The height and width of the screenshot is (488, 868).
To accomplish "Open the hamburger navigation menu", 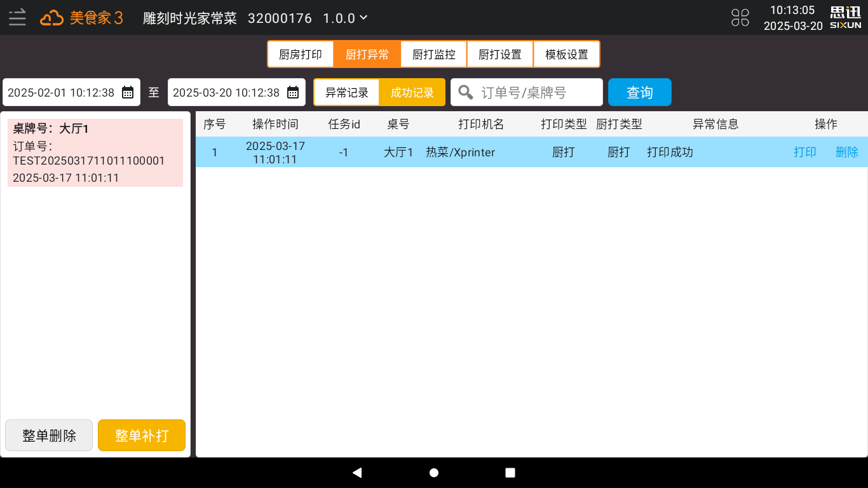I will (17, 17).
